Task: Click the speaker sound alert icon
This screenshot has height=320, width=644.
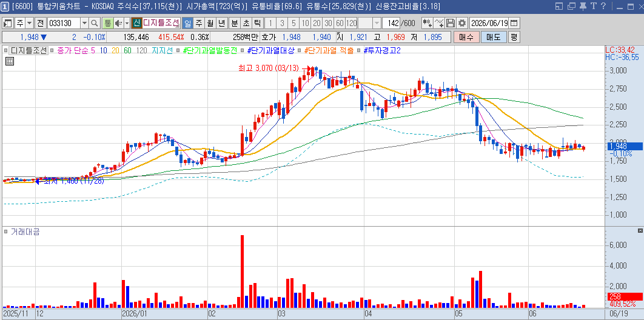Action: [x=119, y=23]
